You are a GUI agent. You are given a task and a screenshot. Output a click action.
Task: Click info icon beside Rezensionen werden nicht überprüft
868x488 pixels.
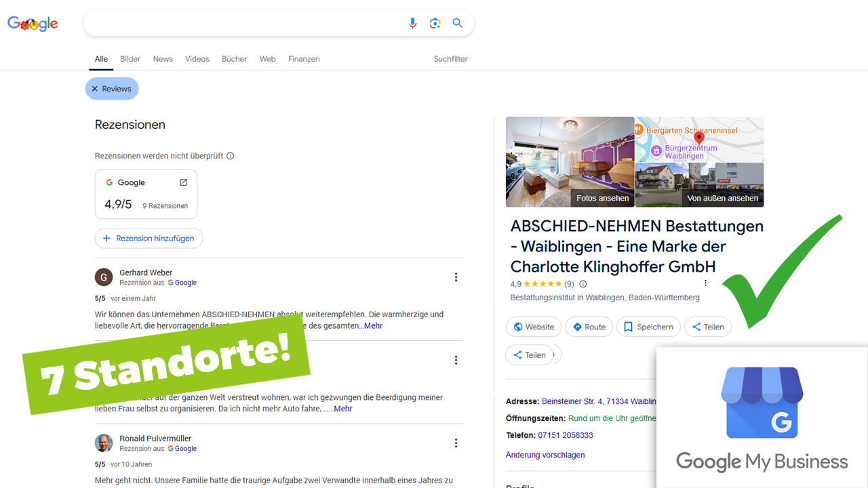point(231,156)
